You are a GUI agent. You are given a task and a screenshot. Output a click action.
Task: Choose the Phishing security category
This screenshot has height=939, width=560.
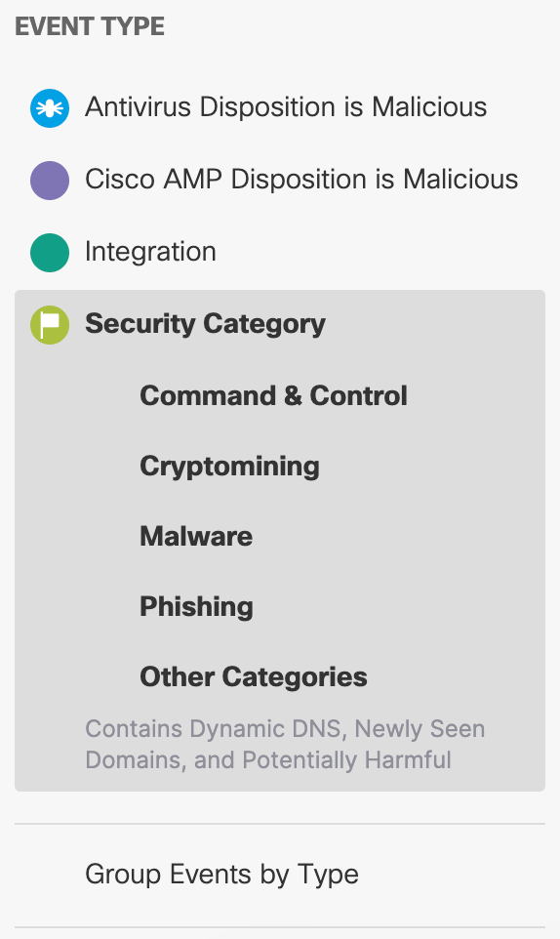pos(196,606)
